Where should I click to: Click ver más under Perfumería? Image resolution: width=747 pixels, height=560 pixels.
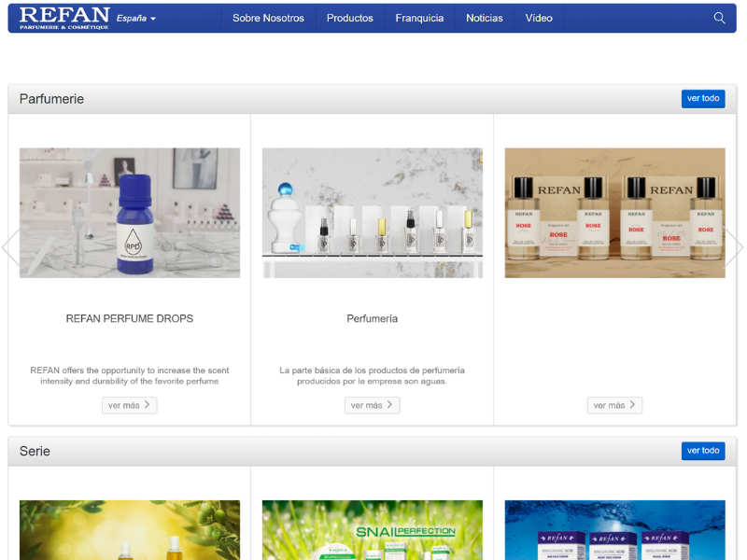(x=372, y=405)
